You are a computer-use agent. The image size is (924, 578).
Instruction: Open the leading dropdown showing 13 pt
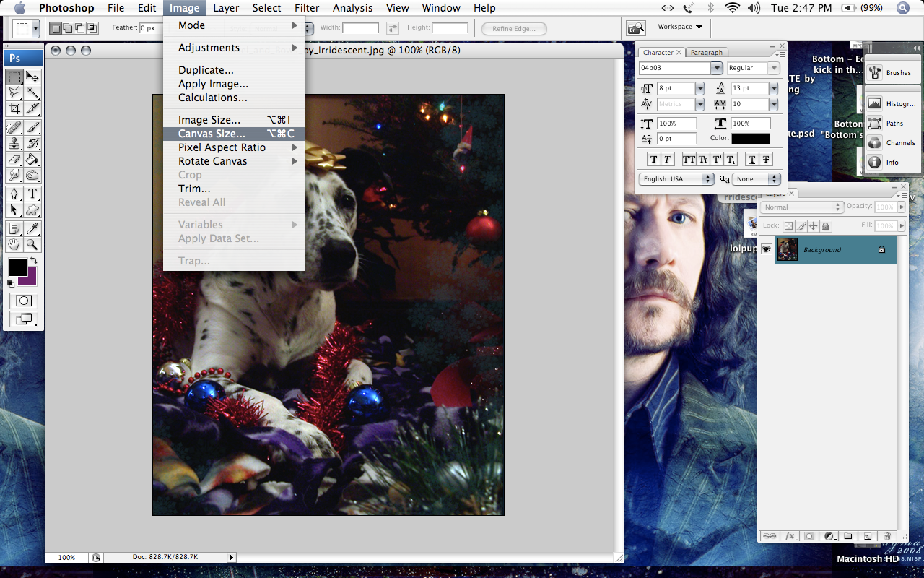tap(773, 88)
